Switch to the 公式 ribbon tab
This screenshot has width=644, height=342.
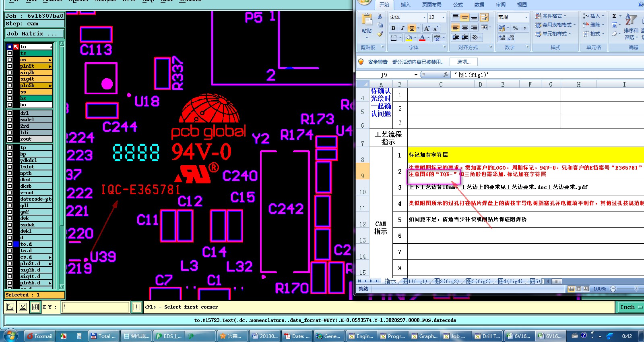coord(458,5)
